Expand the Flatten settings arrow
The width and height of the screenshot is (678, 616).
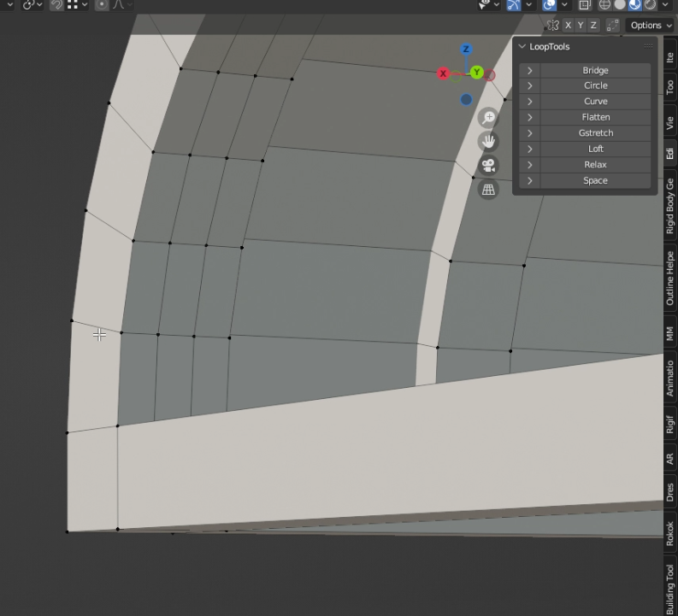tap(530, 118)
